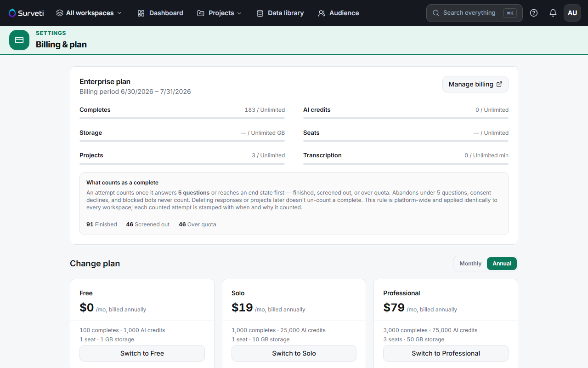Viewport: 588px width, 368px height.
Task: Click the Projects folder icon
Action: [x=201, y=13]
